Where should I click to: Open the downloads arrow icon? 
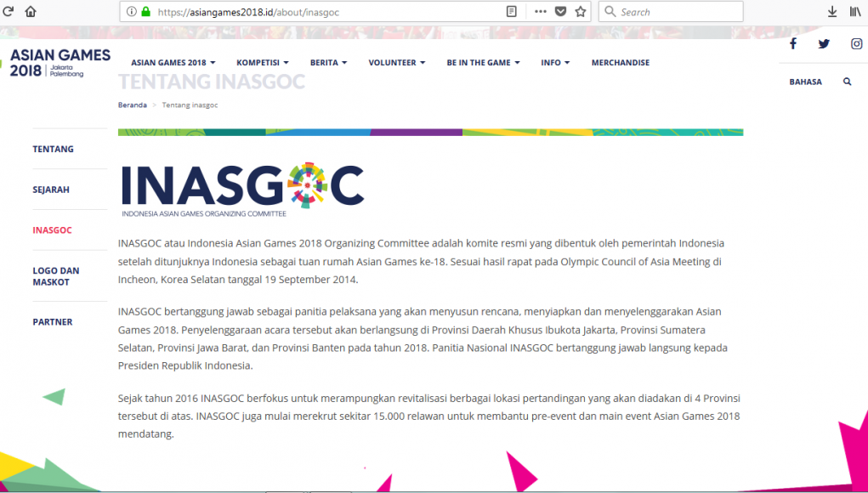832,12
